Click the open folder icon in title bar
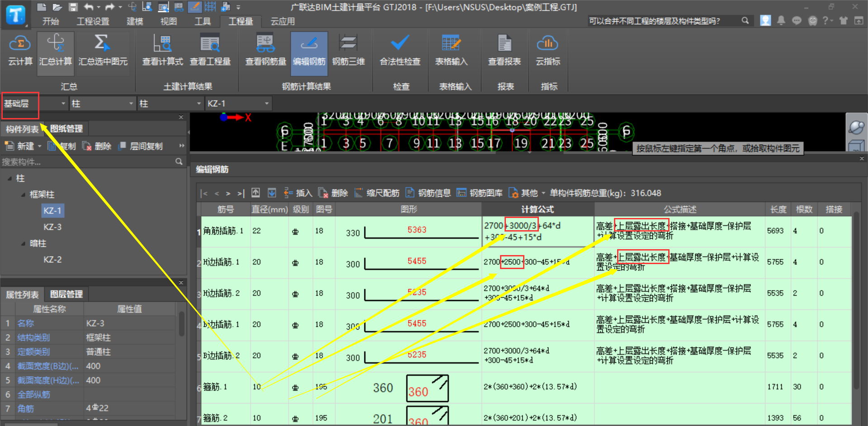Screen dimensions: 868x426 click(x=57, y=7)
